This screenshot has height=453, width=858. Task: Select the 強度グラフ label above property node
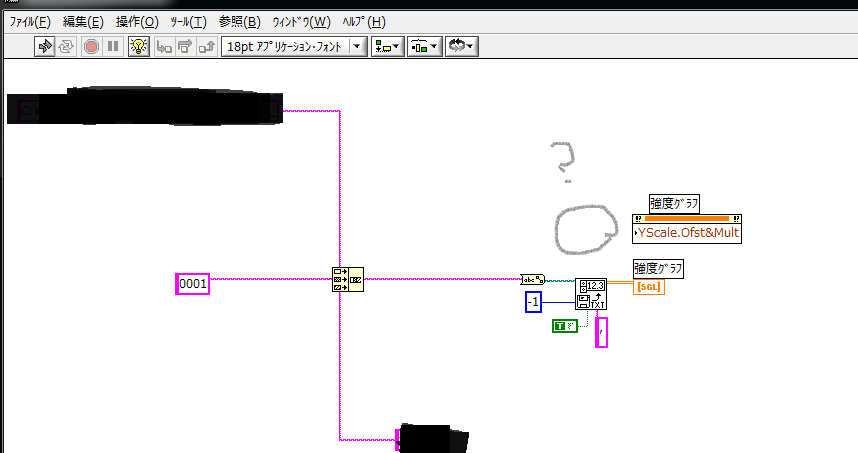pyautogui.click(x=674, y=204)
